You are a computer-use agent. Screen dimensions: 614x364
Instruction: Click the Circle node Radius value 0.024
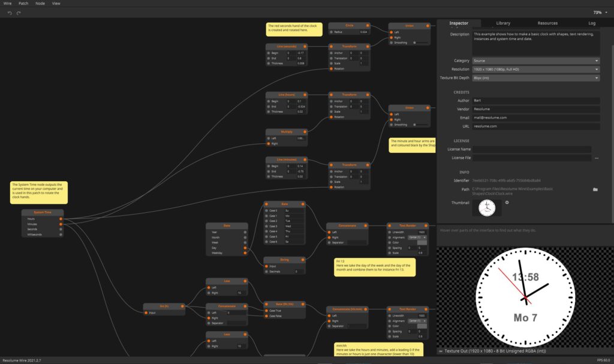tap(363, 32)
